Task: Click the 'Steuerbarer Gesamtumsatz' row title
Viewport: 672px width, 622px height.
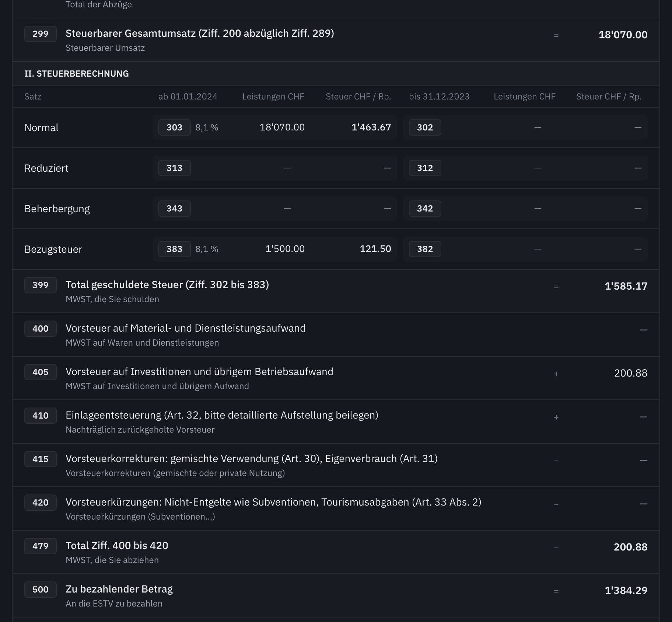Action: click(200, 34)
